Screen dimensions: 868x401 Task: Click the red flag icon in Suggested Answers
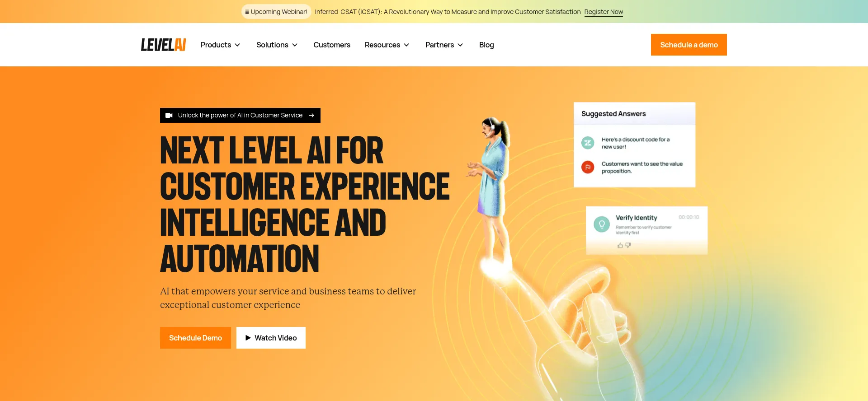(x=588, y=168)
